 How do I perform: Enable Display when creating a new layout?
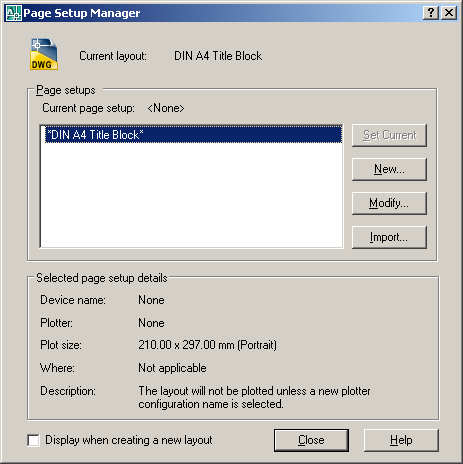point(34,440)
